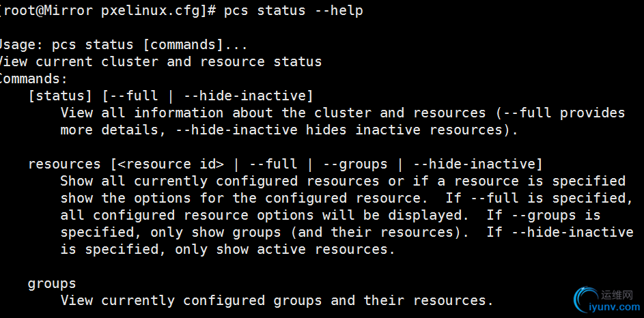Click "View current cluster and resource status" line
Image resolution: width=644 pixels, height=318 pixels.
pyautogui.click(x=161, y=62)
